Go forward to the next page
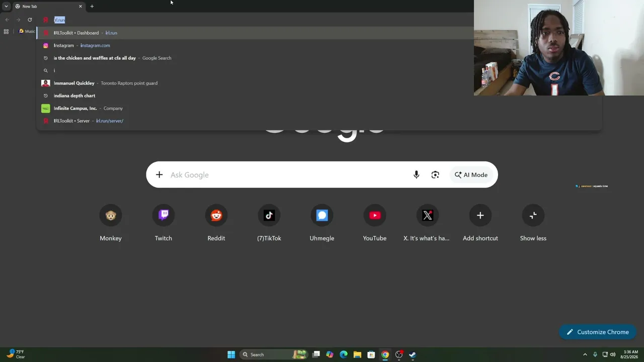Viewport: 644px width, 362px height. point(19,20)
